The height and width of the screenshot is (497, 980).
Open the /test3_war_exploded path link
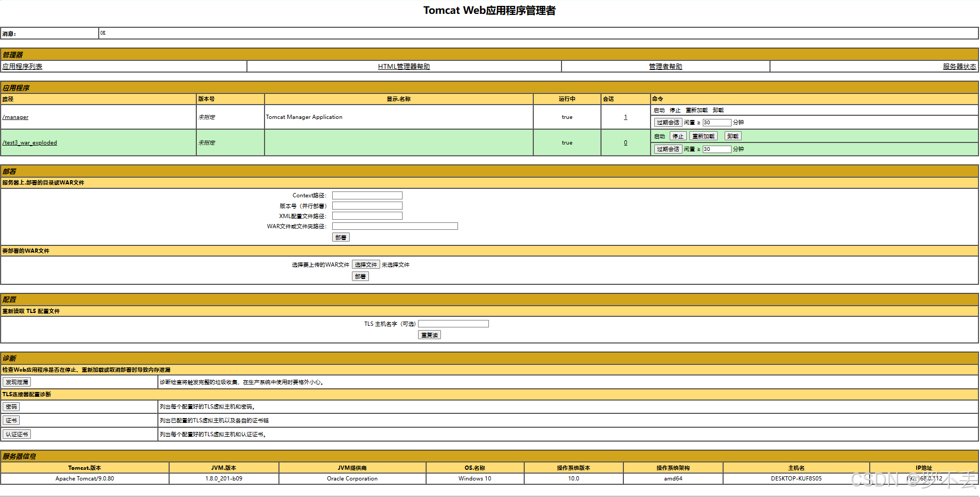point(29,143)
